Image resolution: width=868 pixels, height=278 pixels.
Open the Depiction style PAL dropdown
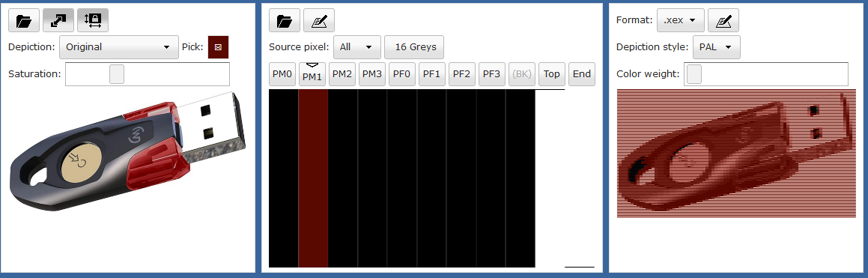point(716,47)
